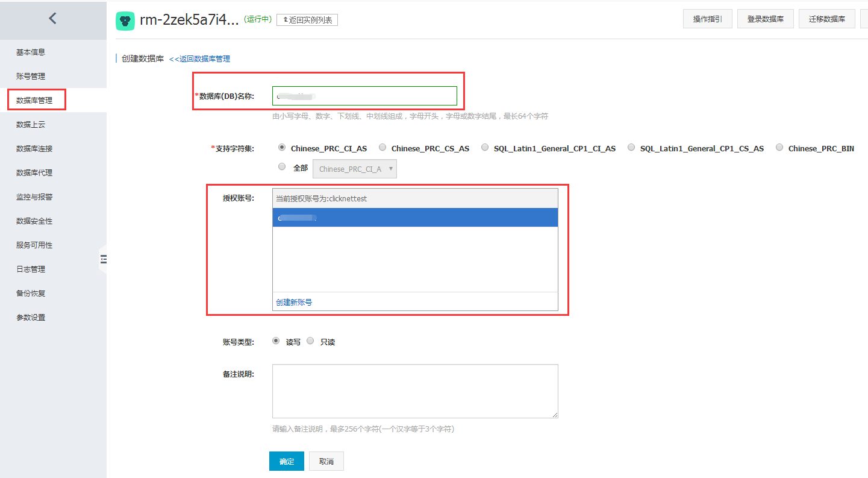Click the 备注说明 text area
The image size is (868, 478).
(x=415, y=391)
